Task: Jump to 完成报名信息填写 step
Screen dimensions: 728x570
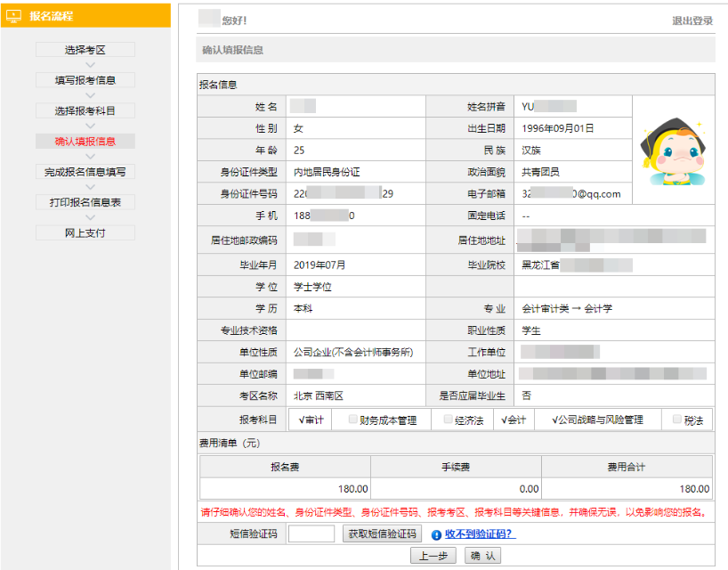Action: point(85,172)
